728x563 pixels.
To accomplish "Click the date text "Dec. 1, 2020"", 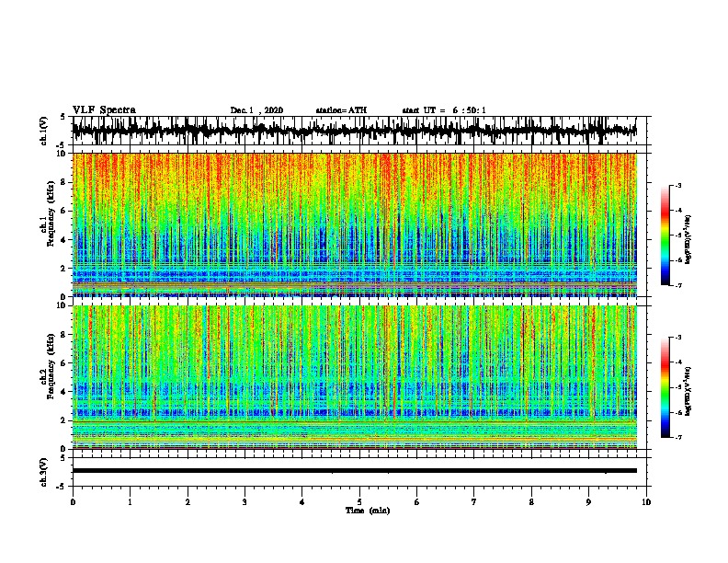I will 256,110.
